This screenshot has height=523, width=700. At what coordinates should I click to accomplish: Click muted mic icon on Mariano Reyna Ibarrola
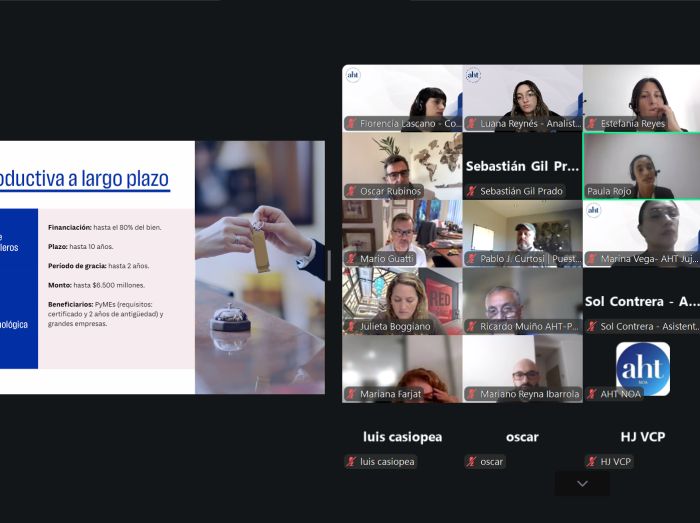click(x=472, y=394)
